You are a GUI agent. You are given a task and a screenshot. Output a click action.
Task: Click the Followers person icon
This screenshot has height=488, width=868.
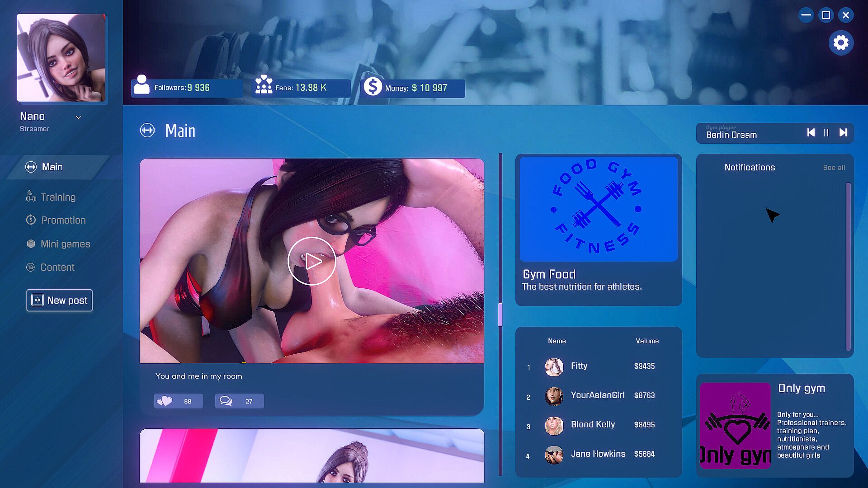click(x=142, y=85)
